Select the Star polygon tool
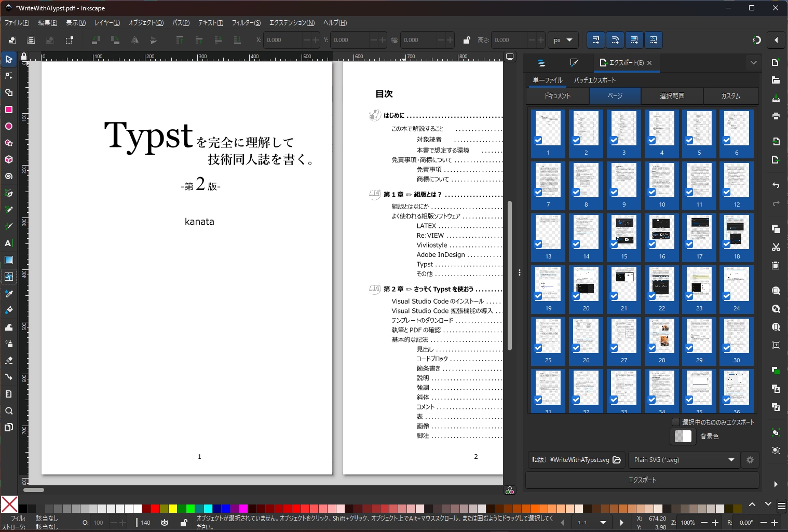 coord(9,143)
